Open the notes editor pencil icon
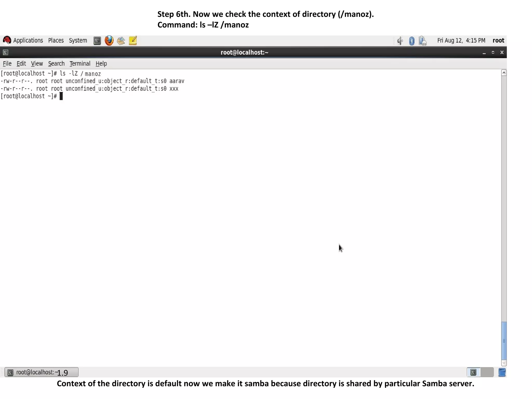 click(133, 41)
